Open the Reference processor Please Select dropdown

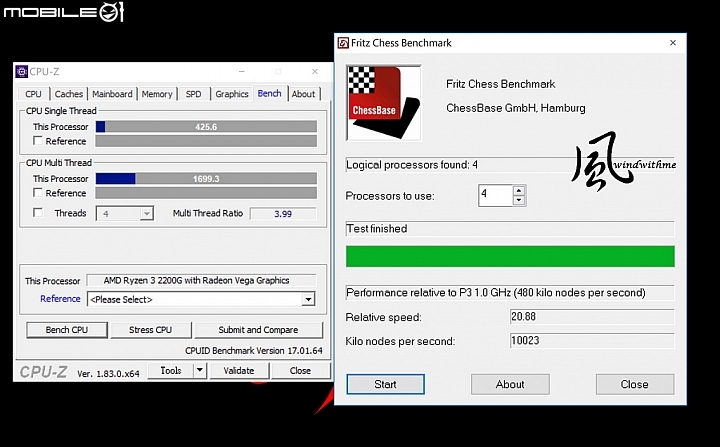[201, 300]
